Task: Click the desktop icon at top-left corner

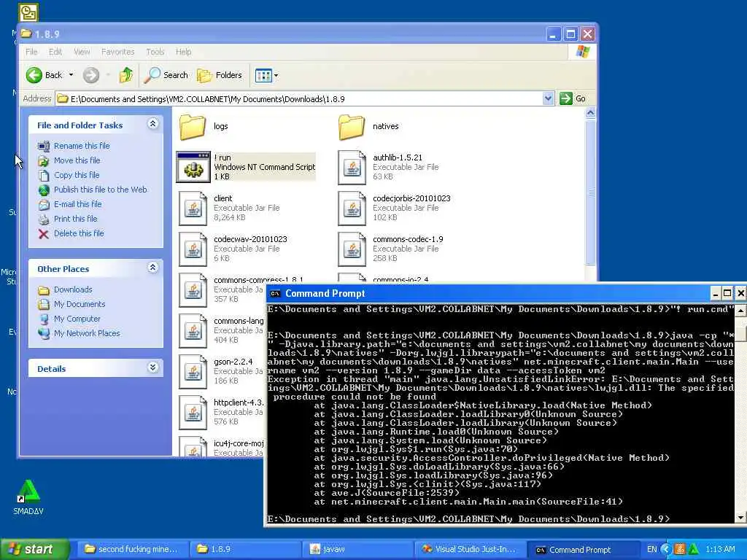Action: click(x=28, y=12)
